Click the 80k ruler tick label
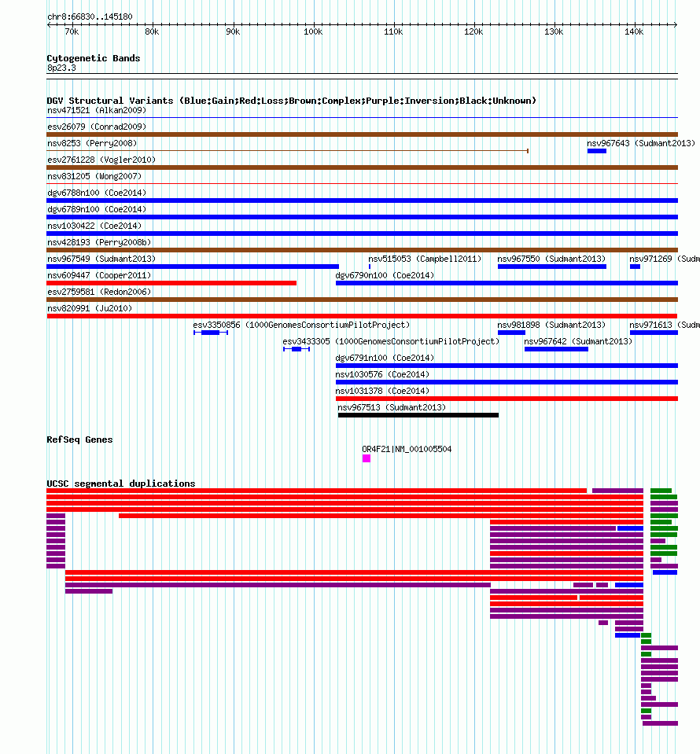 [x=152, y=31]
